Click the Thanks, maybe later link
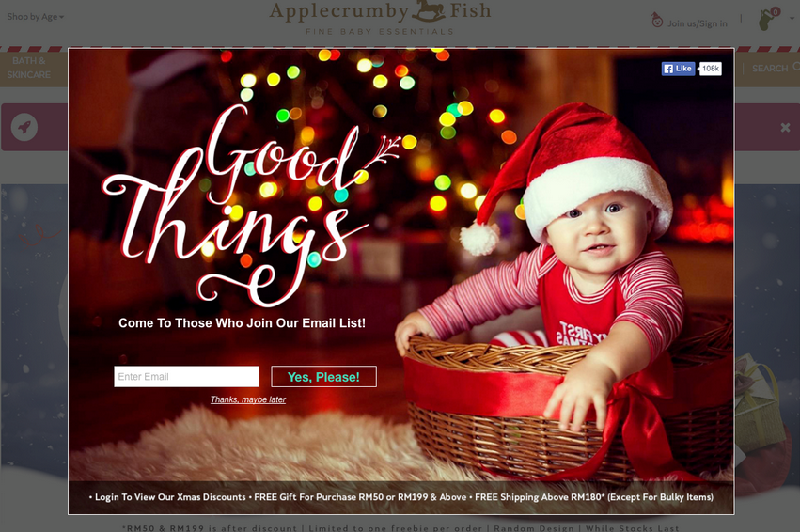The height and width of the screenshot is (532, 800). click(248, 399)
